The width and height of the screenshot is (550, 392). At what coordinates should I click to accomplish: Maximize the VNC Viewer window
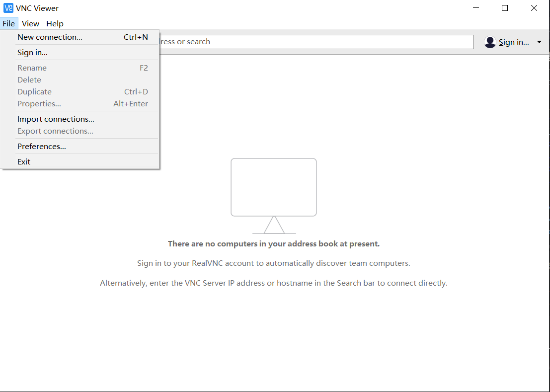505,8
